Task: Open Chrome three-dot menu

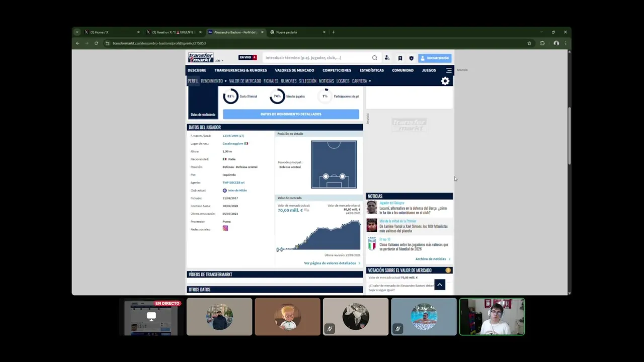Action: [x=566, y=43]
